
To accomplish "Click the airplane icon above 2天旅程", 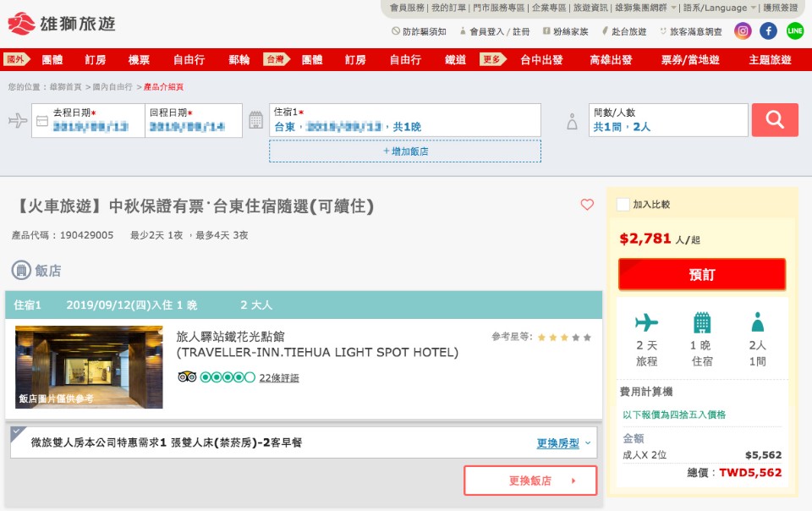I will pos(646,322).
